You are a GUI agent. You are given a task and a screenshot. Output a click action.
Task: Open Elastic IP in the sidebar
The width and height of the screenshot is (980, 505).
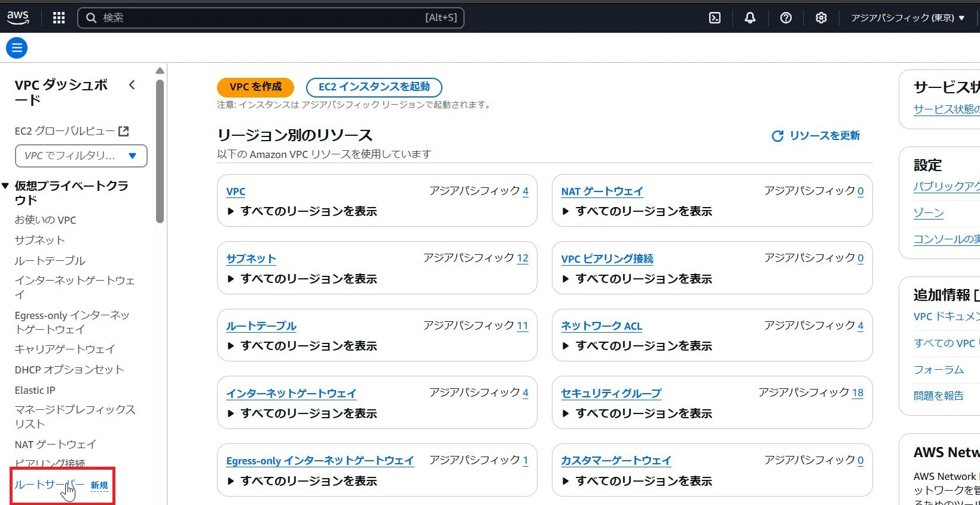pos(35,390)
